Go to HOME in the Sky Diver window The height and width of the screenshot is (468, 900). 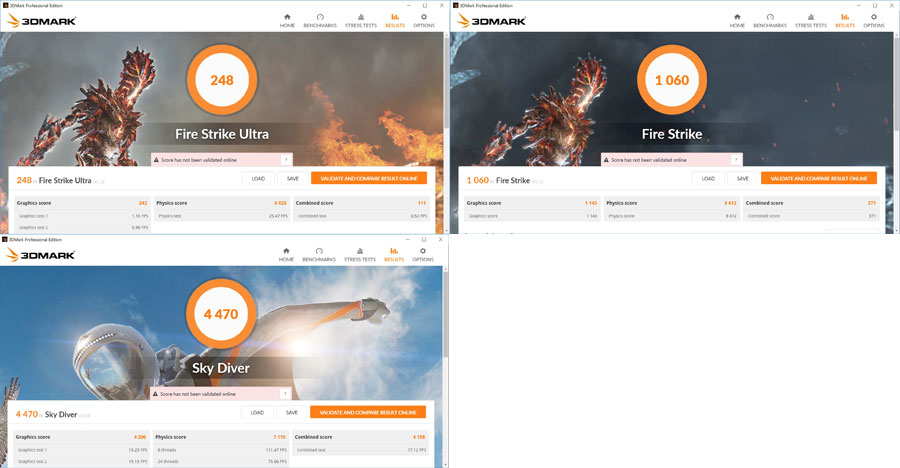coord(286,255)
